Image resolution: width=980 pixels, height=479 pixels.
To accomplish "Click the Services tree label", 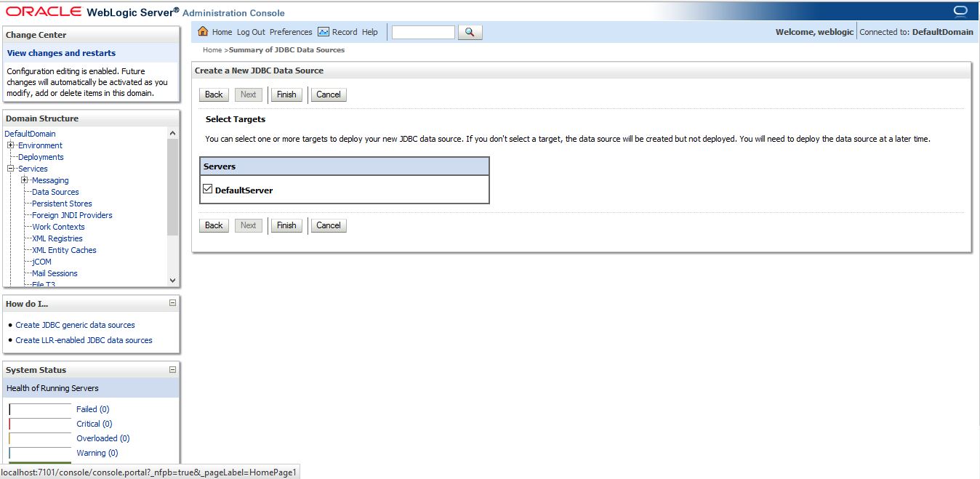I will [33, 169].
